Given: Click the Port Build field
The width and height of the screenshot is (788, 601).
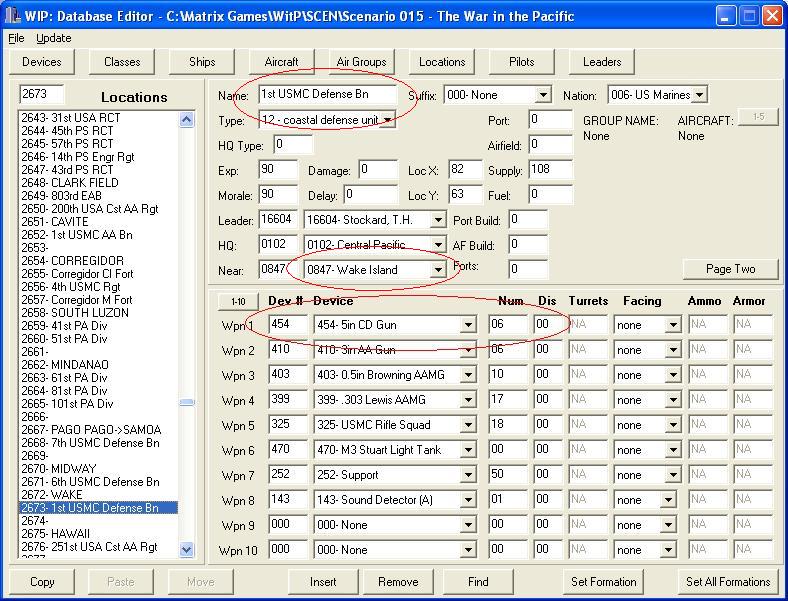Looking at the screenshot, I should point(528,220).
